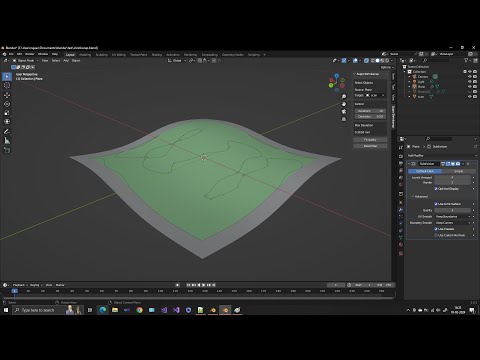Open the Physics properties tab icon
Image resolution: width=480 pixels, height=360 pixels.
pos(401,223)
